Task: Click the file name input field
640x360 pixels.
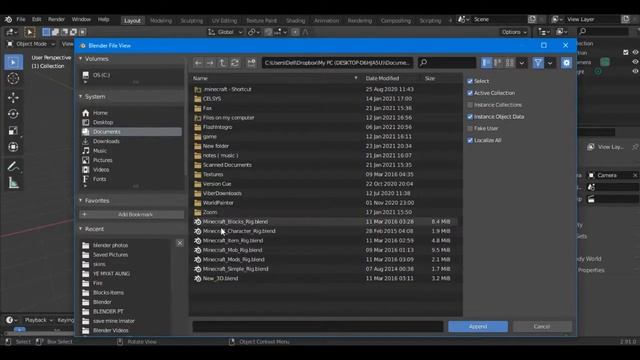Action: tap(318, 327)
